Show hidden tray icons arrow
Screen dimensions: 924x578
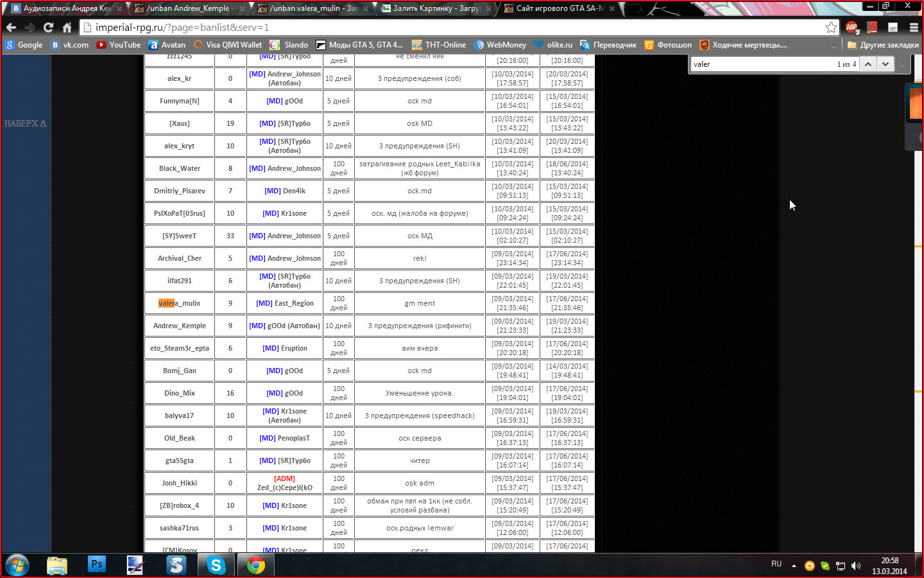[x=794, y=566]
